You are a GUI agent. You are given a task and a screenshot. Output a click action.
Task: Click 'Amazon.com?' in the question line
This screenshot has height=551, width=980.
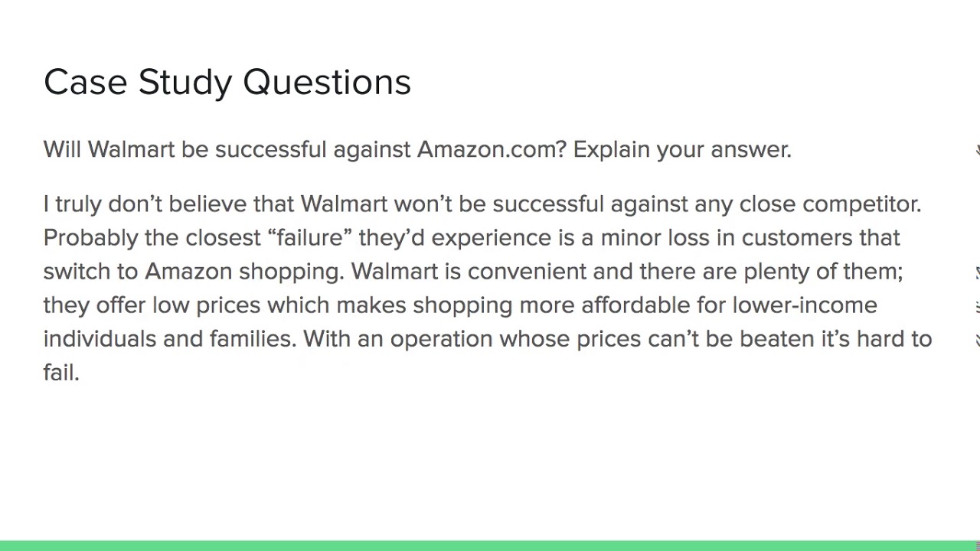pos(492,149)
